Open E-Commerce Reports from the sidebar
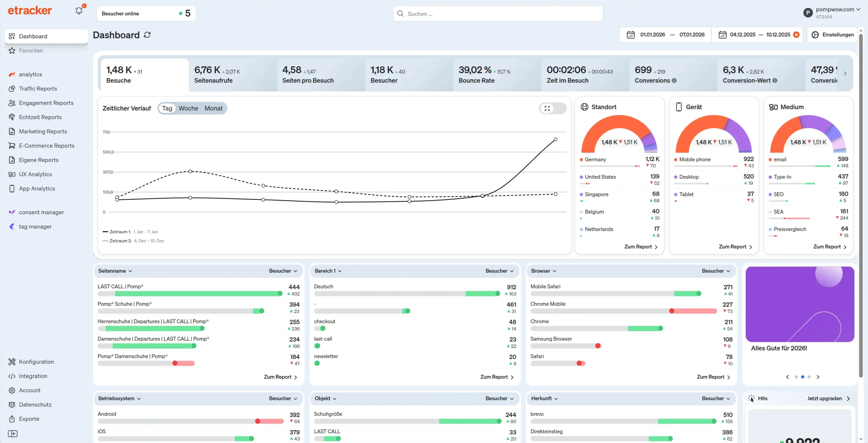This screenshot has width=868, height=443. click(x=46, y=145)
